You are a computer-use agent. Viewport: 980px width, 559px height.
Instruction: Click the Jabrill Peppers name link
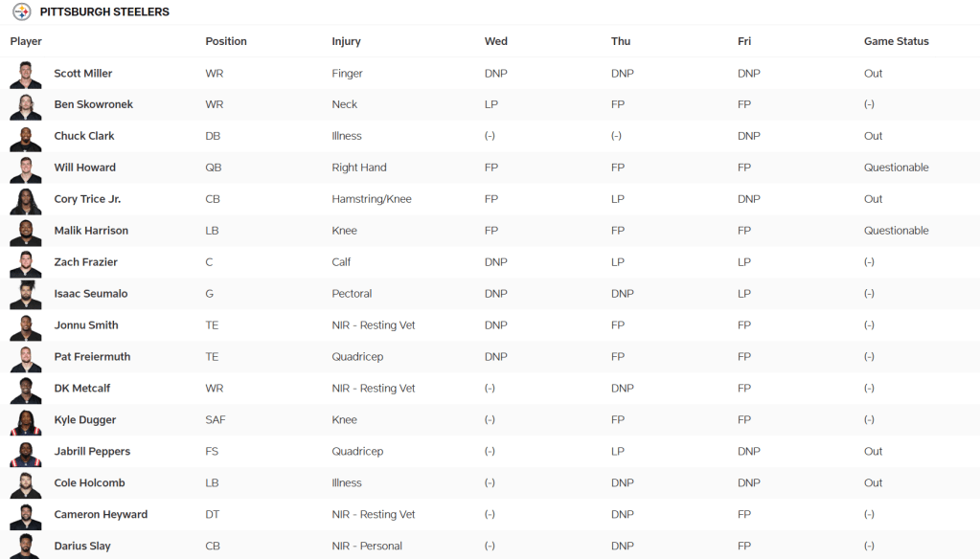click(92, 452)
